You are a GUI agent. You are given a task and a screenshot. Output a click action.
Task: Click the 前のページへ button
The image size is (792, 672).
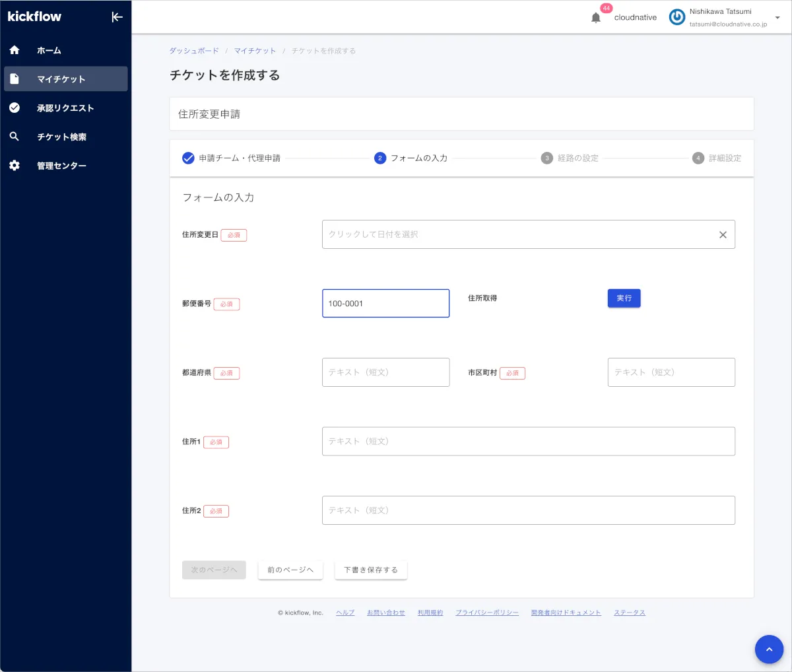[x=290, y=570]
